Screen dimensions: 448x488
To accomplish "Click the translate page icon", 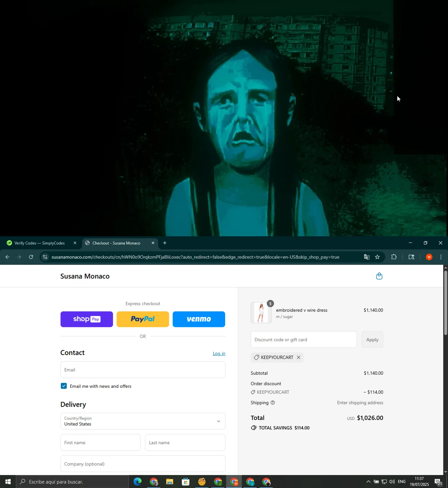I will pos(367,257).
